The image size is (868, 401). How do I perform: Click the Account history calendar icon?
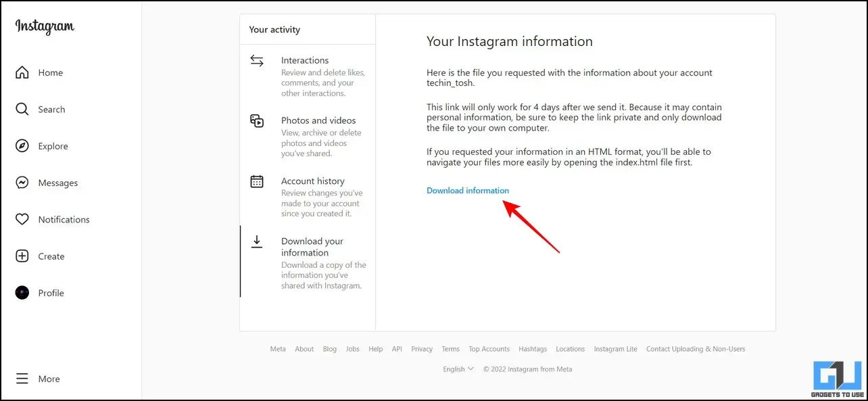257,181
